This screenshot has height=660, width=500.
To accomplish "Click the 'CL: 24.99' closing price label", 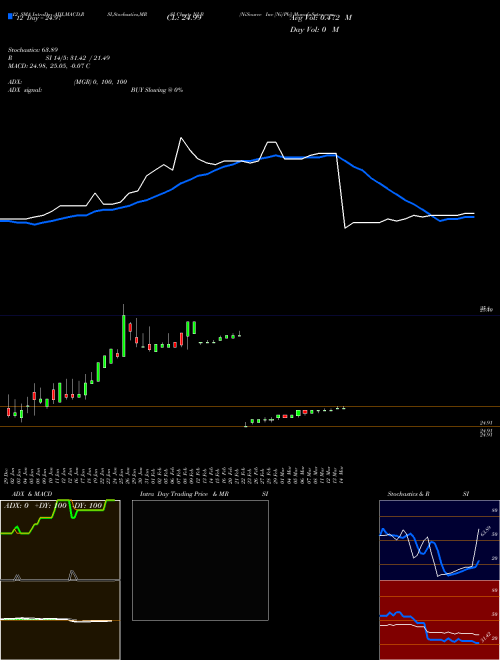I will point(184,18).
